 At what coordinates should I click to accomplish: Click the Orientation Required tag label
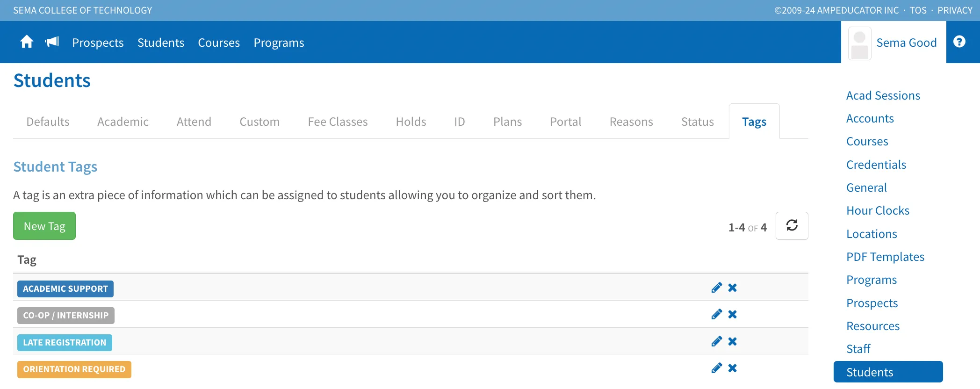pyautogui.click(x=74, y=369)
